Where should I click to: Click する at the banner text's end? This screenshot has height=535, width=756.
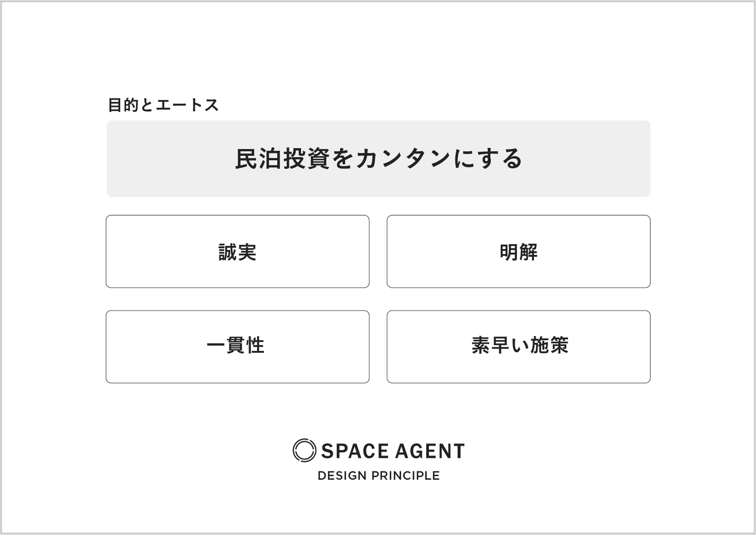pos(499,159)
